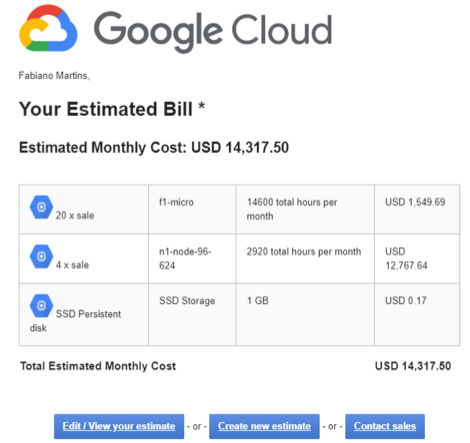Click the Total Estimated Monthly Cost label
This screenshot has height=443, width=470.
pos(98,366)
